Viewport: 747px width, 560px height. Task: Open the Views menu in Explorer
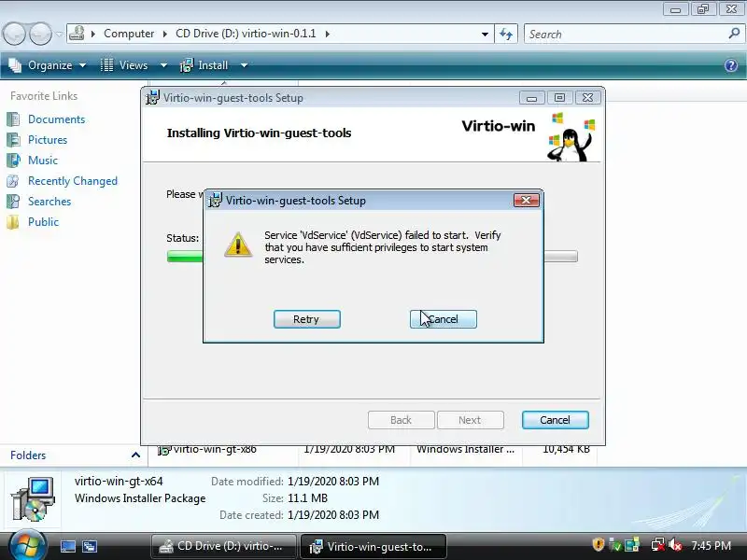click(x=134, y=65)
